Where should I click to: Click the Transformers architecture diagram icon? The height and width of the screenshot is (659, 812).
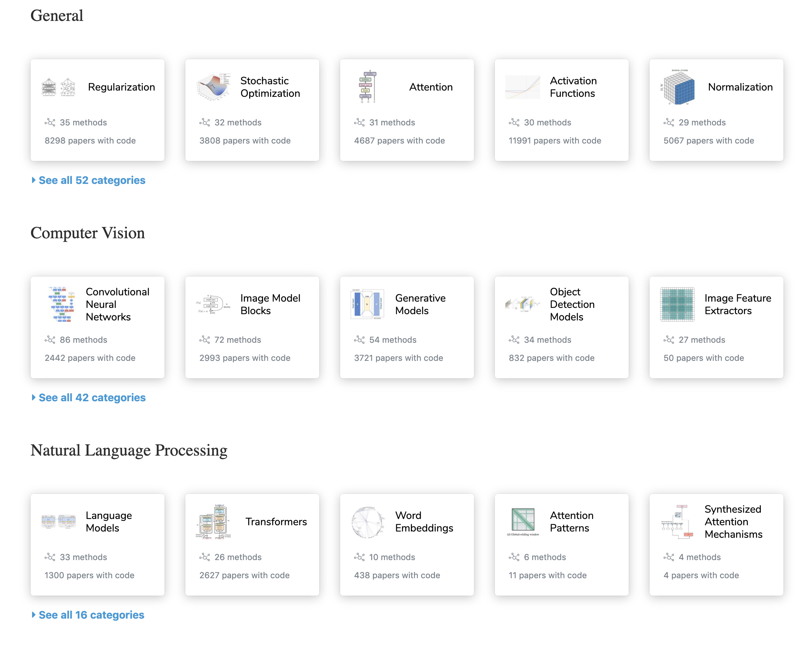213,521
